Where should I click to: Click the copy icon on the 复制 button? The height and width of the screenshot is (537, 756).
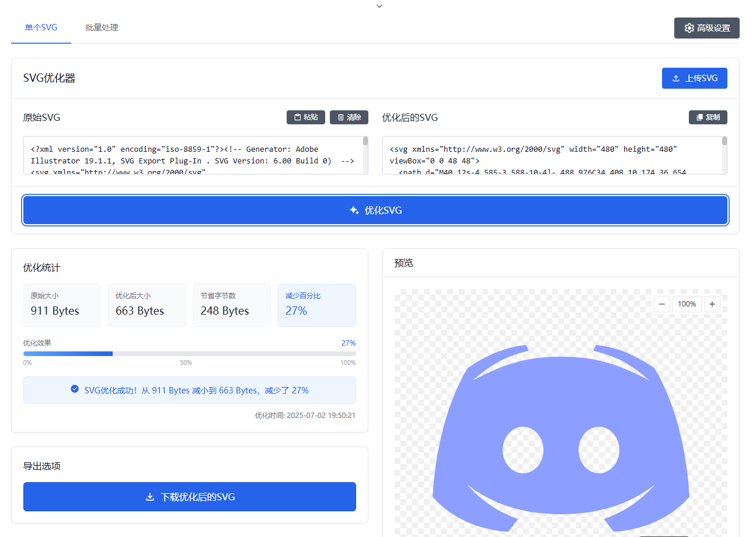pyautogui.click(x=699, y=117)
